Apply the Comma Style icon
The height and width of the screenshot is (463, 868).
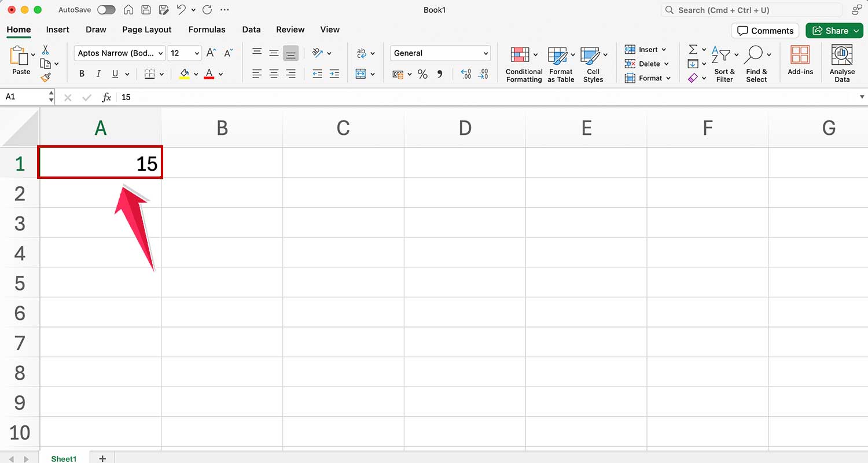(x=440, y=74)
